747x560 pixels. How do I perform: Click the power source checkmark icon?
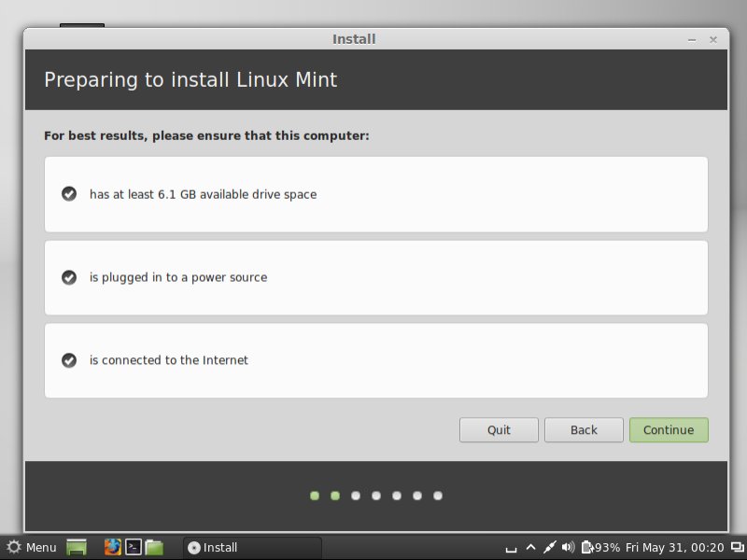coord(69,277)
